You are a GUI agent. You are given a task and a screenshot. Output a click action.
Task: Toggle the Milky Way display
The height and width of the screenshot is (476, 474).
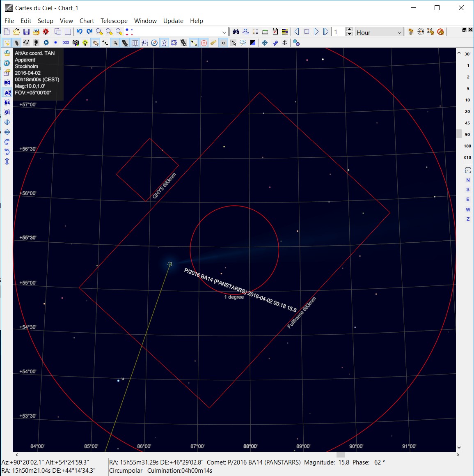click(x=125, y=43)
